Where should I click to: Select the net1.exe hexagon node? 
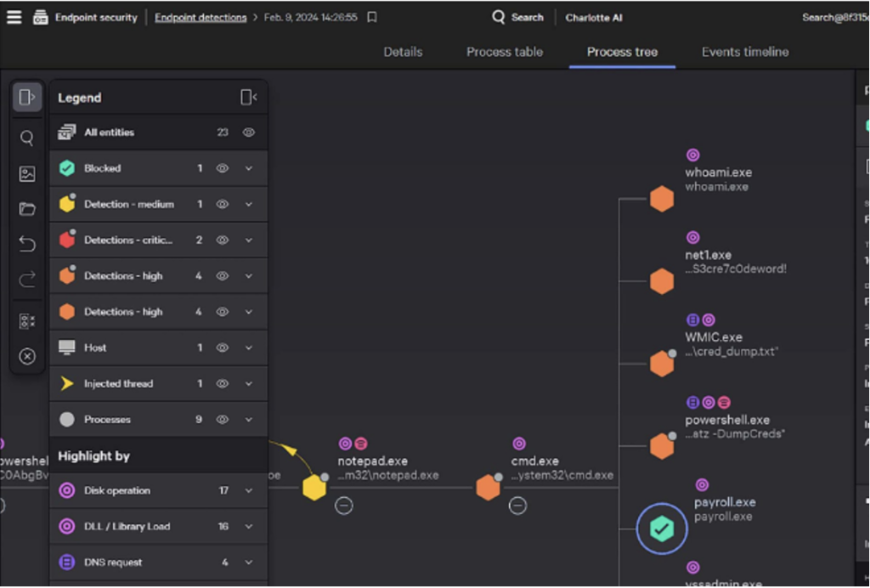[661, 281]
